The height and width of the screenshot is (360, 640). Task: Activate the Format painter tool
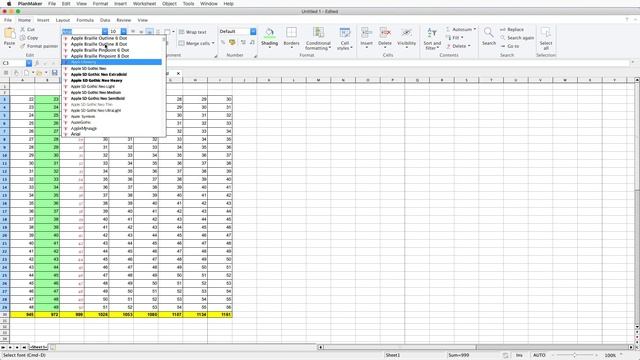coord(39,46)
